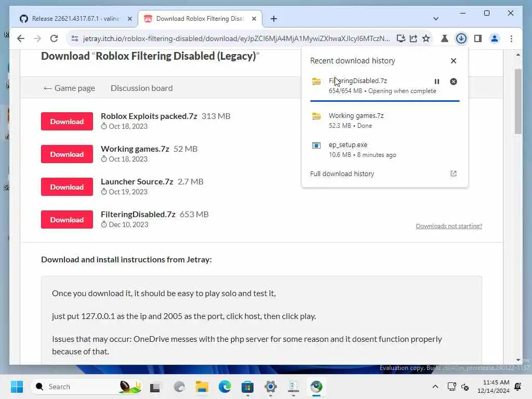
Task: Show hidden system tray icons
Action: 435,387
